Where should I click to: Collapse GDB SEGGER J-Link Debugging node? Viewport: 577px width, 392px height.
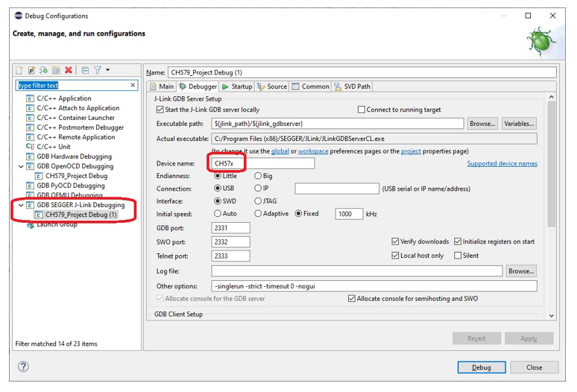tap(21, 205)
